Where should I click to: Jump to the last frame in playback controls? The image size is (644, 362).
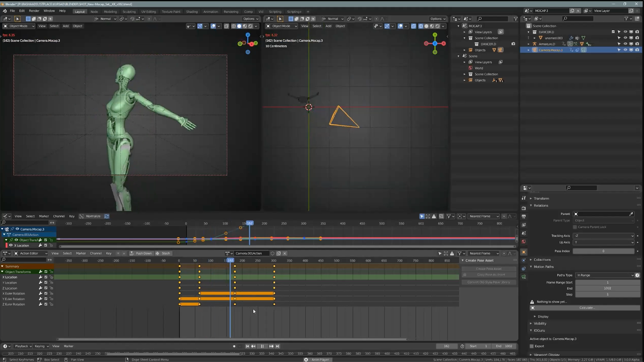tap(277, 346)
